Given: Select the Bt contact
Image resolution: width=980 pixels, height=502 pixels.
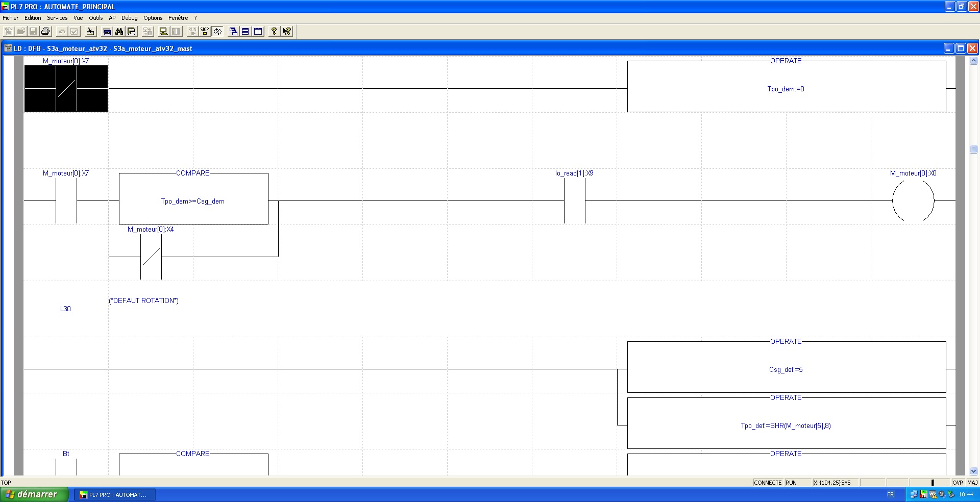Looking at the screenshot, I should click(x=66, y=467).
